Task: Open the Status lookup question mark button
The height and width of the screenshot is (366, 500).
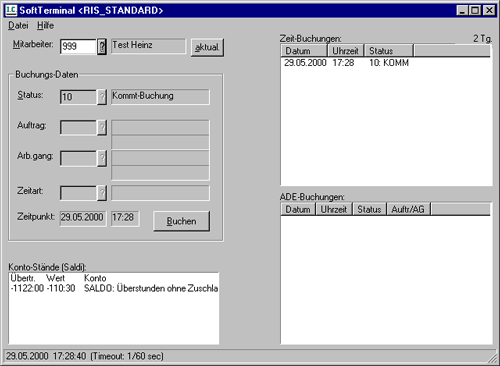Action: [x=102, y=97]
